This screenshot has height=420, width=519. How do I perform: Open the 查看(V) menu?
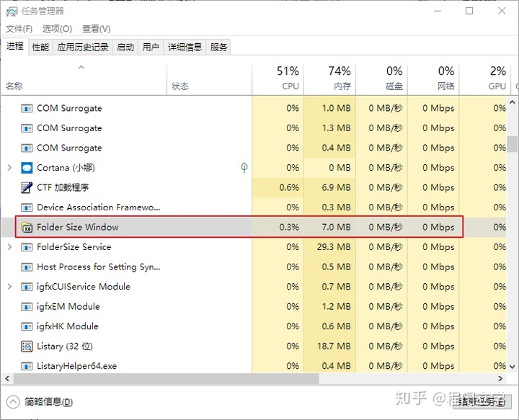click(96, 29)
